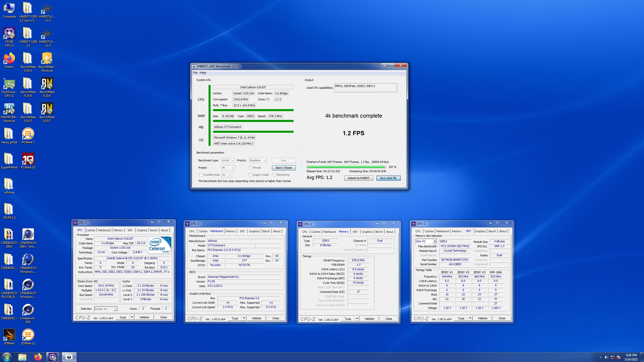
Task: Expand Tools arrow in the CPU-Z Memory window
Action: [357, 319]
